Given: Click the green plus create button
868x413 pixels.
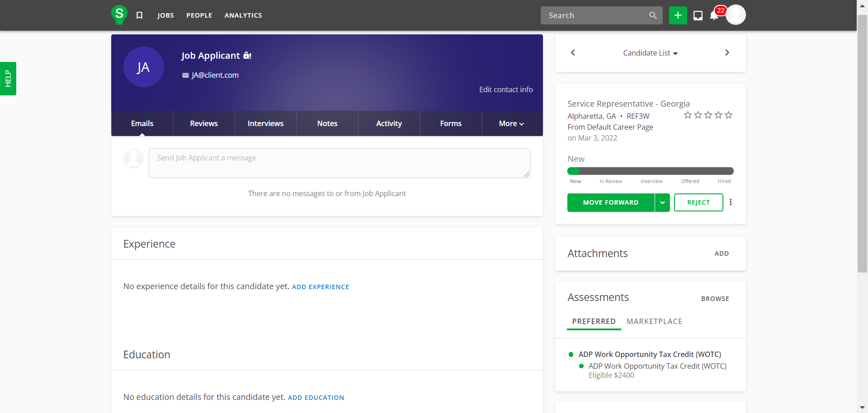Looking at the screenshot, I should click(678, 15).
